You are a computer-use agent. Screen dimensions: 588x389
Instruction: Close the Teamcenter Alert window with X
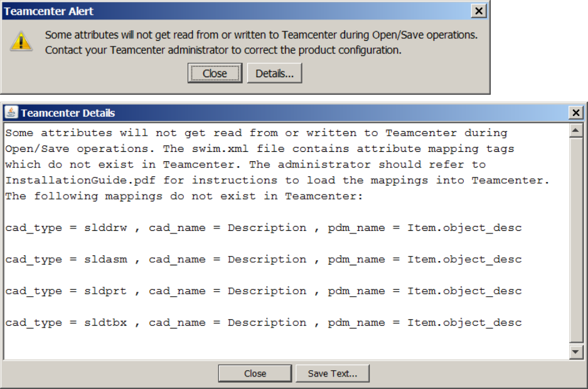coord(479,11)
